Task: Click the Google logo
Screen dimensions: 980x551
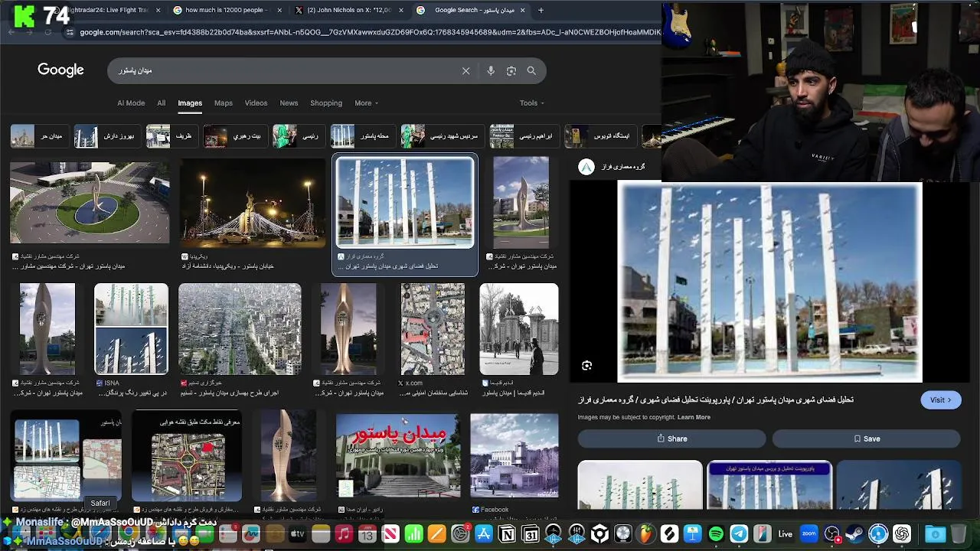Action: click(60, 70)
